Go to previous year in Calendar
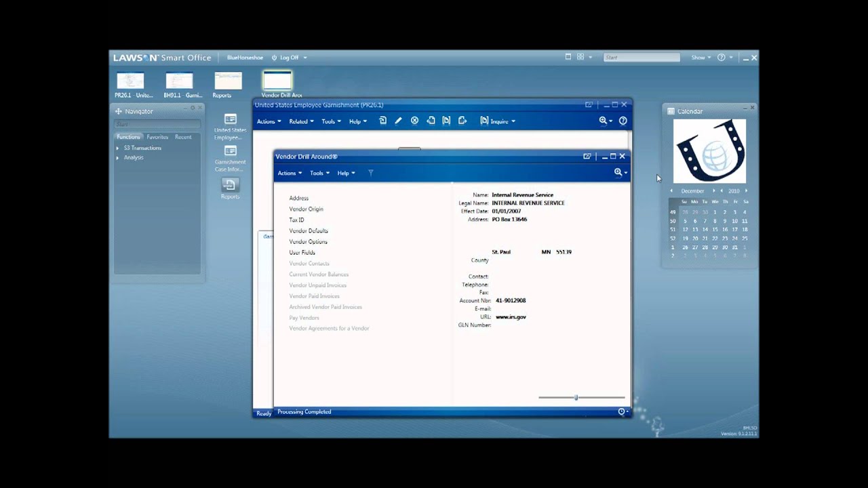The image size is (868, 488). pyautogui.click(x=722, y=190)
